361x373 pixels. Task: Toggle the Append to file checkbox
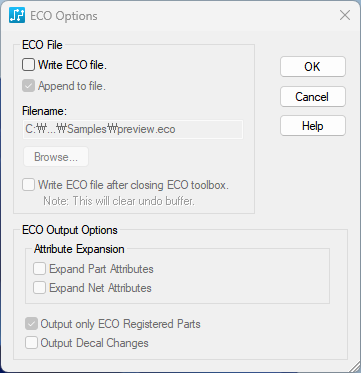[28, 86]
